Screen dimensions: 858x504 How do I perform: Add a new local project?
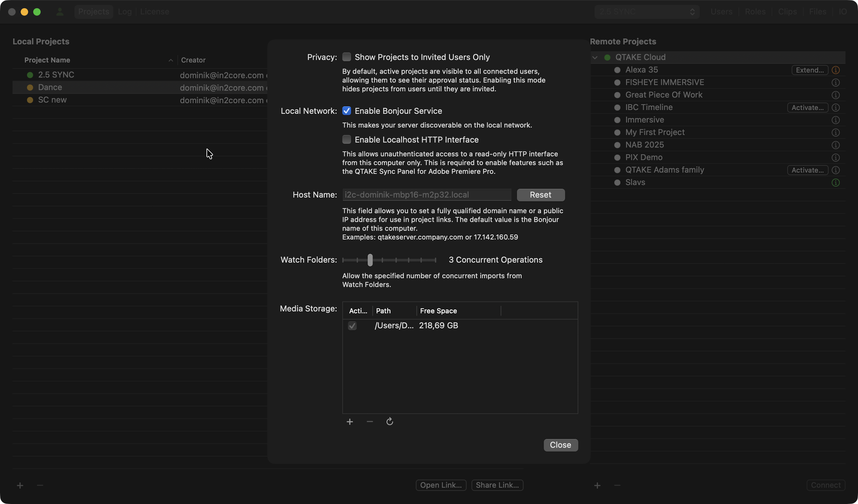pyautogui.click(x=20, y=485)
